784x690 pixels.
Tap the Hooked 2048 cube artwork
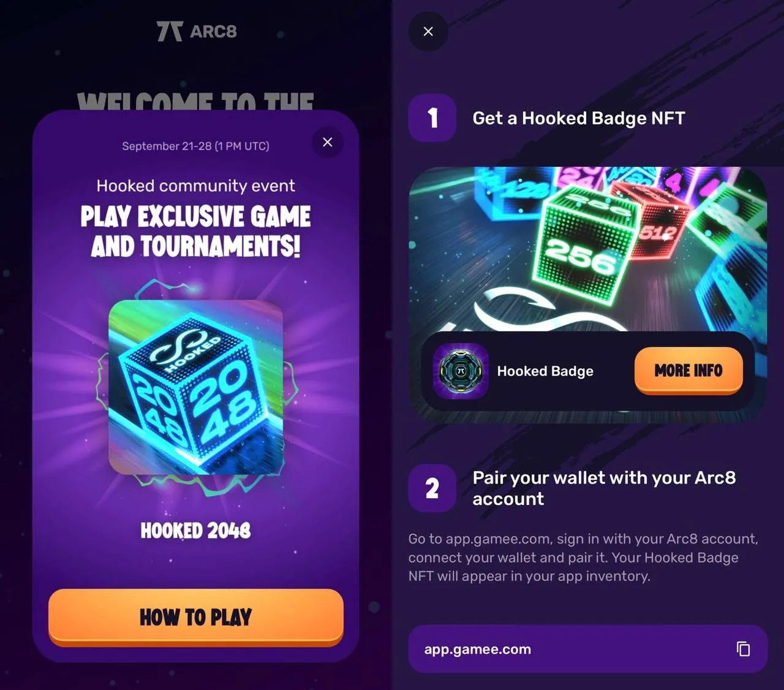(x=196, y=387)
